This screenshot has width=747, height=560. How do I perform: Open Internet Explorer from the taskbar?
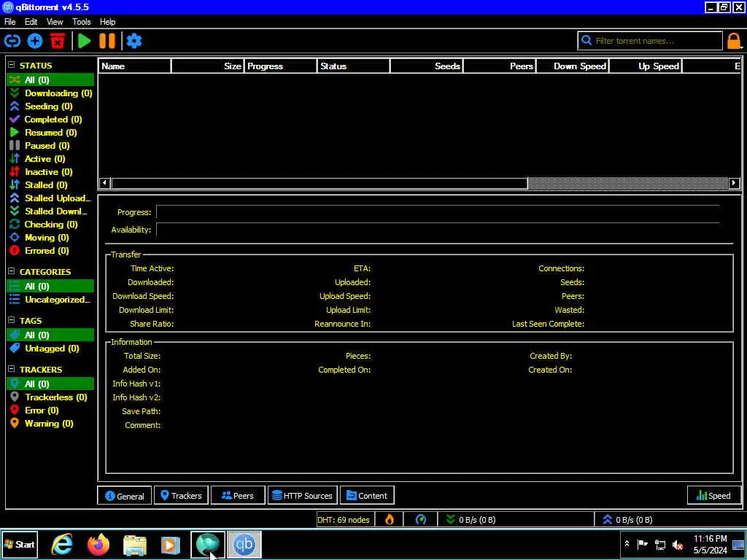click(x=63, y=545)
